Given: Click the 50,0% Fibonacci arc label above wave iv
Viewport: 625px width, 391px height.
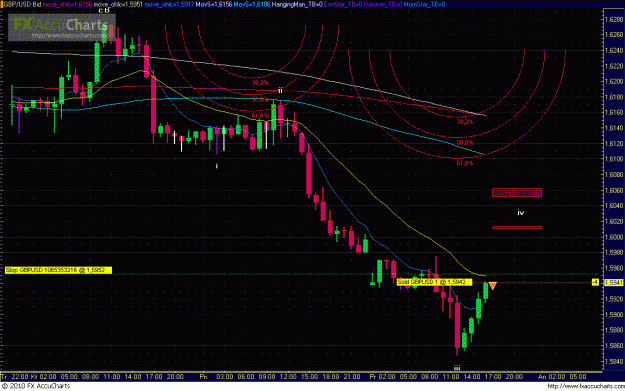Looking at the screenshot, I should tap(465, 143).
